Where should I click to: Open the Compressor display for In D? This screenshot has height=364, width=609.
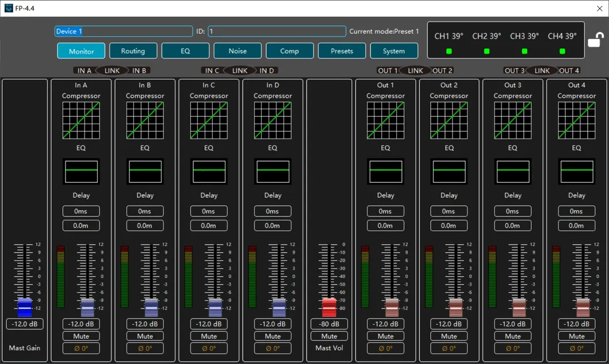273,119
